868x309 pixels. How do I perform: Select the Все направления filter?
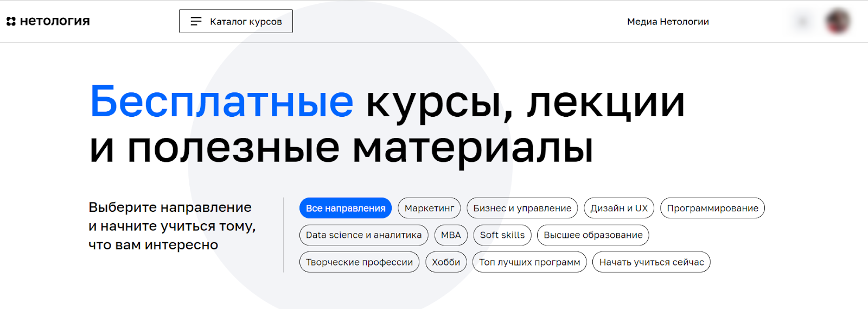coord(346,208)
